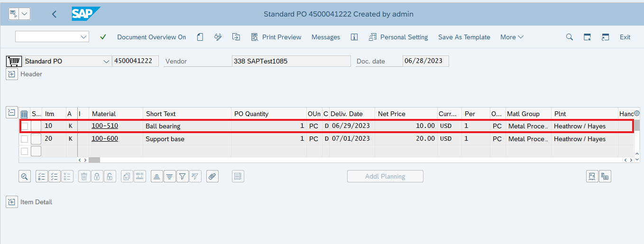This screenshot has width=644, height=244.
Task: Tick the checkbox for item 10
Action: pyautogui.click(x=24, y=126)
